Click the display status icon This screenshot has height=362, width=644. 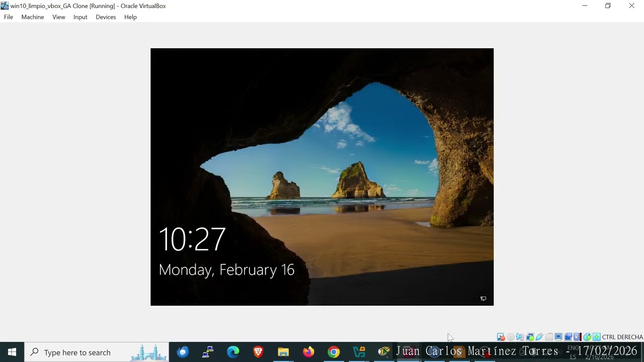[558, 337]
